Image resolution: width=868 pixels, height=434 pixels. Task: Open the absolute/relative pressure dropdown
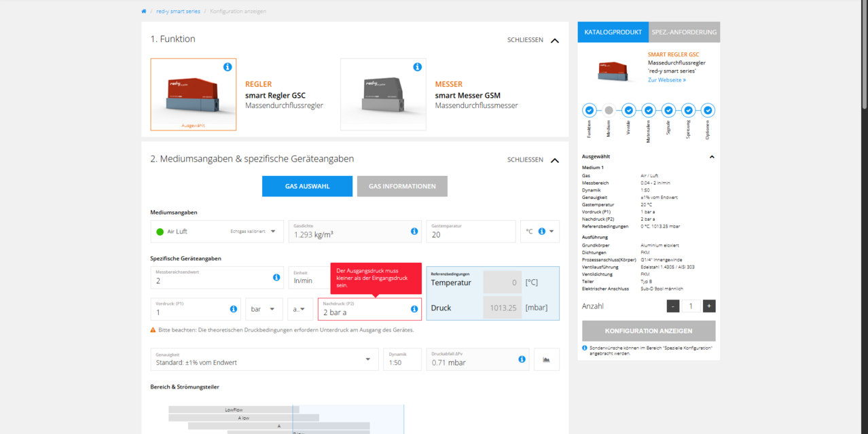pos(300,309)
